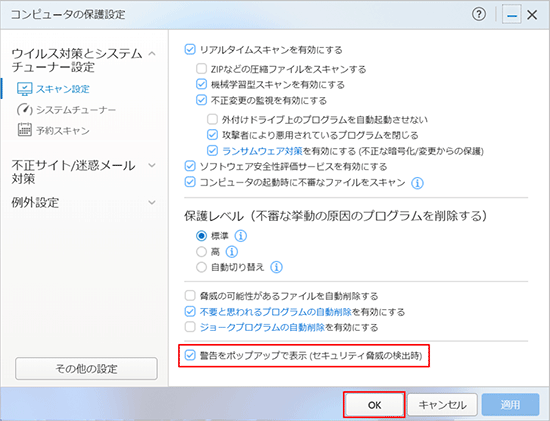The image size is (550, 421).
Task: Click the 予約スキャン calendar icon
Action: coord(25,130)
